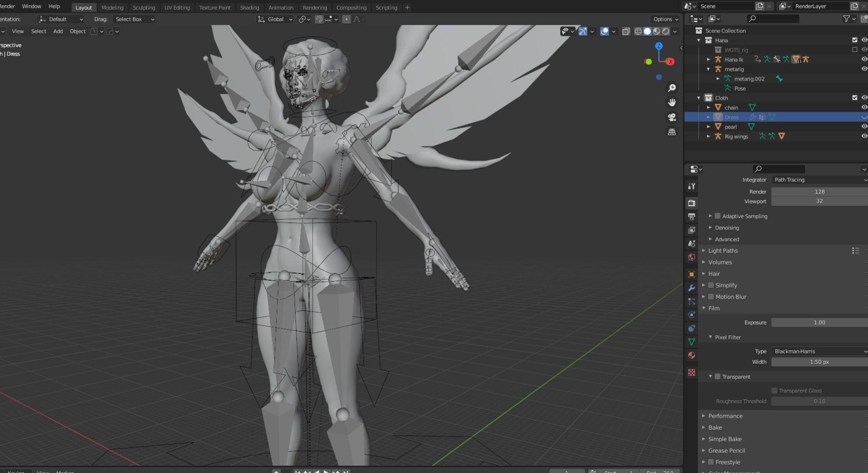Click the pan view hand icon
The height and width of the screenshot is (473, 868).
pyautogui.click(x=672, y=102)
